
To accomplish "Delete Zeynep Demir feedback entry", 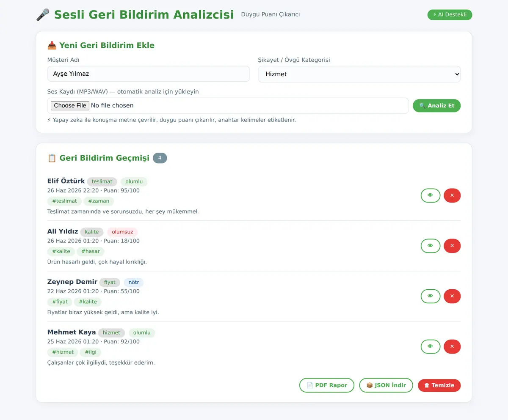I will point(452,296).
